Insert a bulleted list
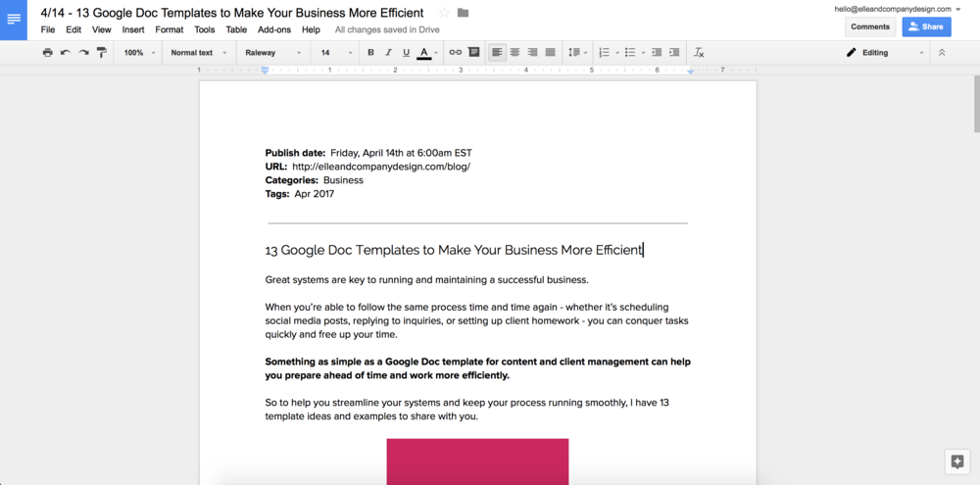980x485 pixels. [630, 53]
